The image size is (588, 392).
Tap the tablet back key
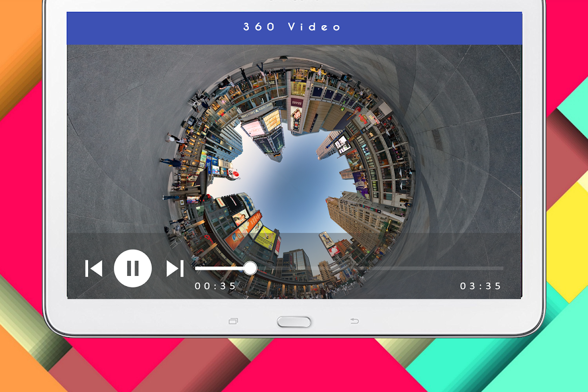(354, 321)
